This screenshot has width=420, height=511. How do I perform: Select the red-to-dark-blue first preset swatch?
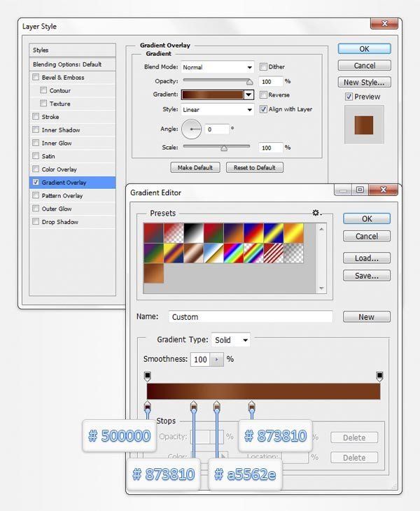[x=153, y=233]
